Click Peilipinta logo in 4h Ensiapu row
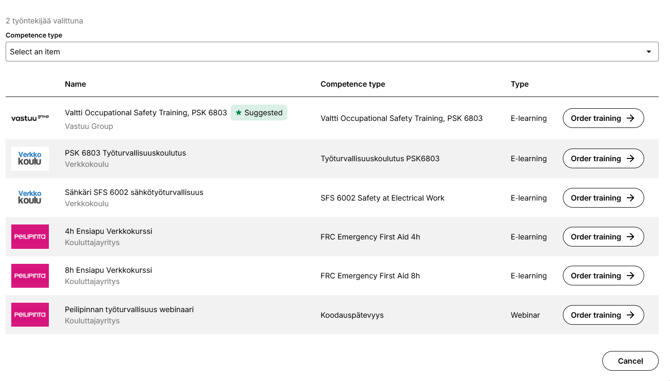Screen dimensions: 670x381 [30, 237]
